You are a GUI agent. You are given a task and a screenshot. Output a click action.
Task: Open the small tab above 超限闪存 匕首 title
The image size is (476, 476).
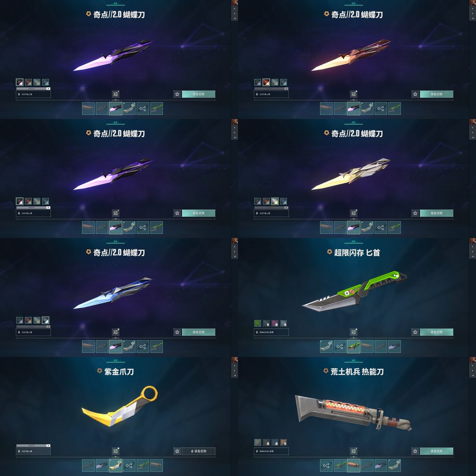pyautogui.click(x=353, y=242)
